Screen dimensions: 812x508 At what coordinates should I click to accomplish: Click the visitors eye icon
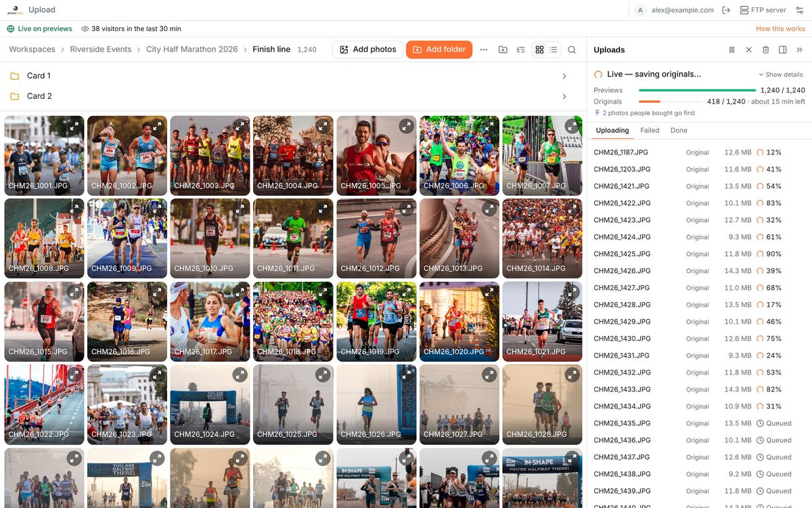click(x=85, y=29)
